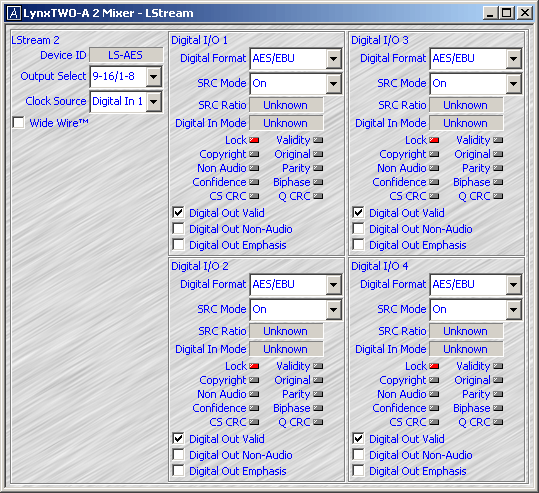This screenshot has width=539, height=493.
Task: Open the Clock Source dropdown
Action: tap(154, 101)
